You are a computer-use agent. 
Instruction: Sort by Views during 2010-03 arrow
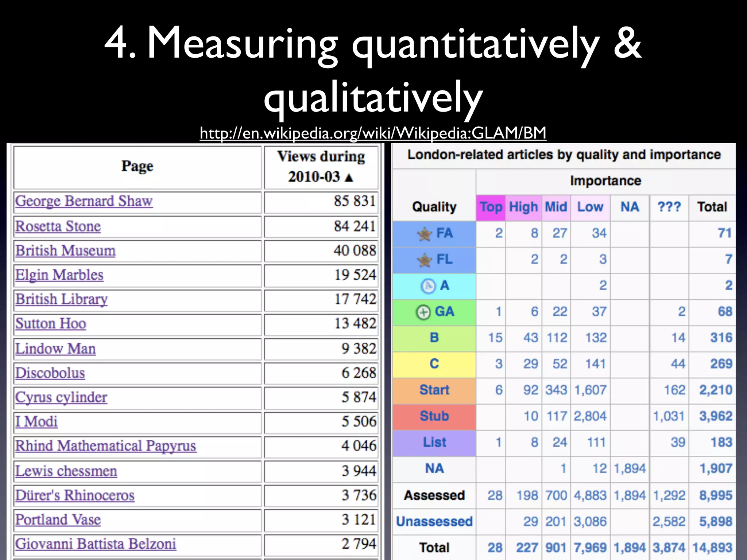[349, 178]
